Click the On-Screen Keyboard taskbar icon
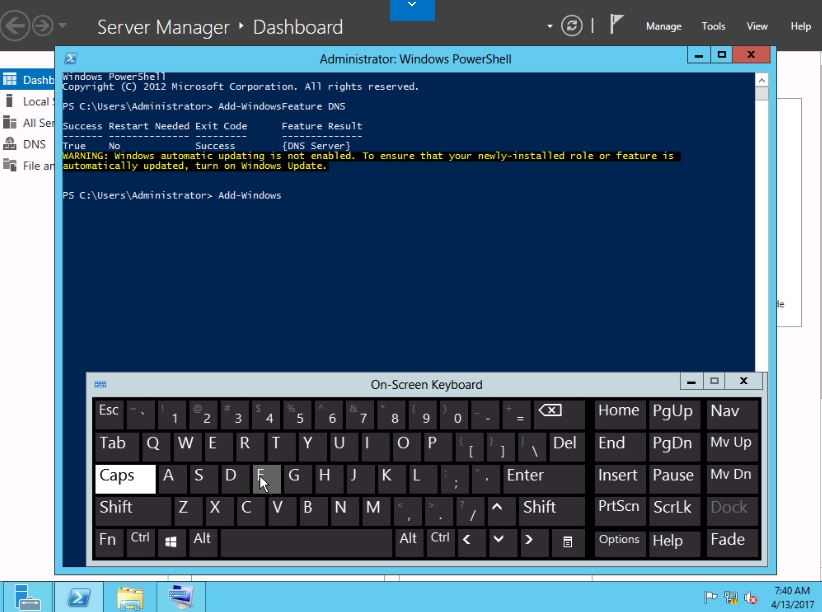 tap(180, 598)
